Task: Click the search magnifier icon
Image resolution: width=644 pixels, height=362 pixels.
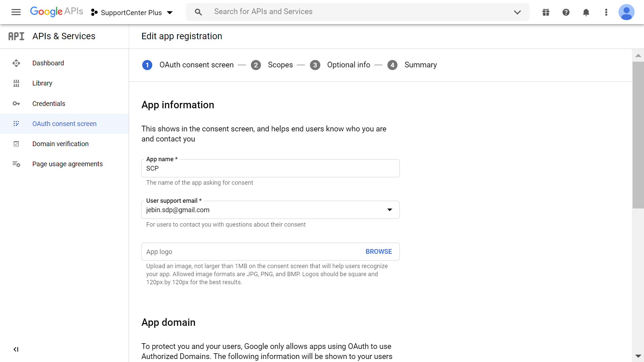Action: [198, 12]
